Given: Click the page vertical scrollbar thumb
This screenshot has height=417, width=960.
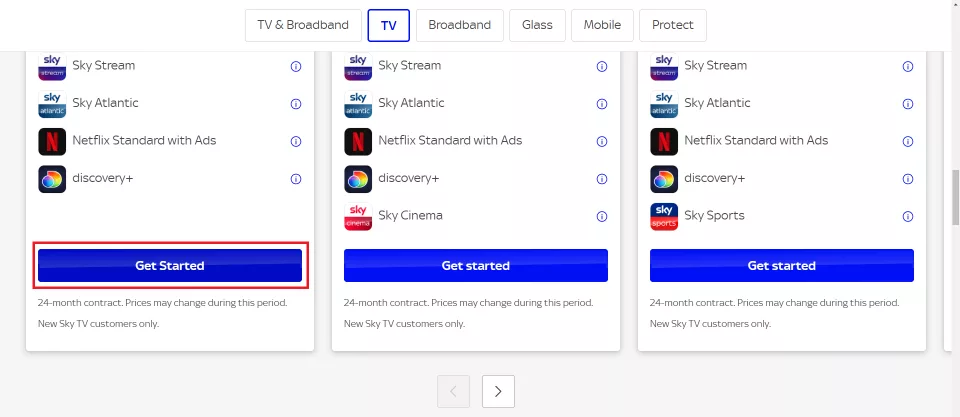Looking at the screenshot, I should click(x=956, y=197).
